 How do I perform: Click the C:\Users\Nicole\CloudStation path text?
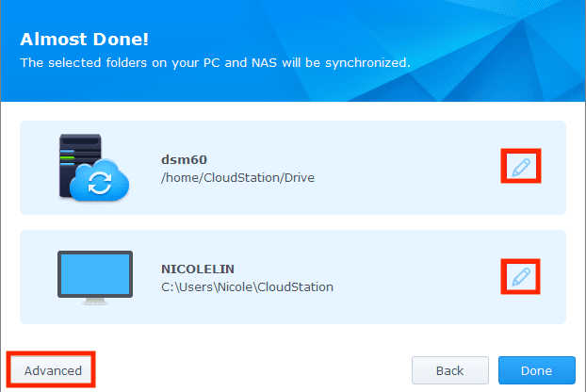coord(247,286)
